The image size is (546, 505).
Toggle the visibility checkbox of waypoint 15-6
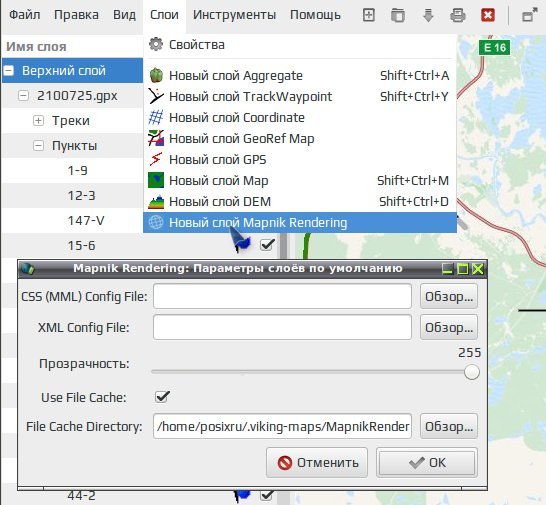coord(267,245)
